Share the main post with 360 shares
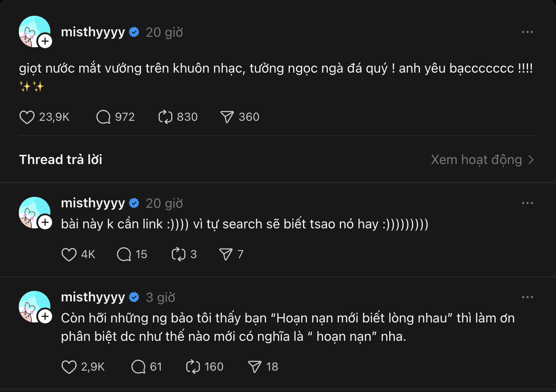 227,117
